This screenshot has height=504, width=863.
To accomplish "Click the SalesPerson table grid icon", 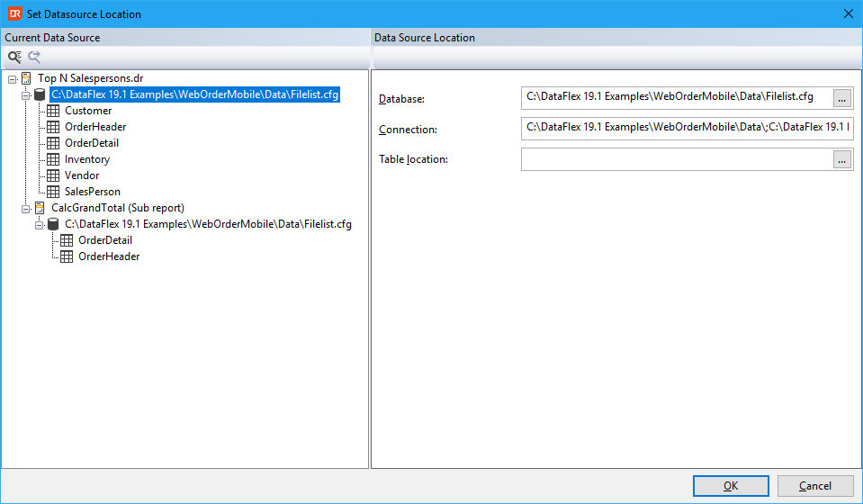I will click(x=53, y=192).
